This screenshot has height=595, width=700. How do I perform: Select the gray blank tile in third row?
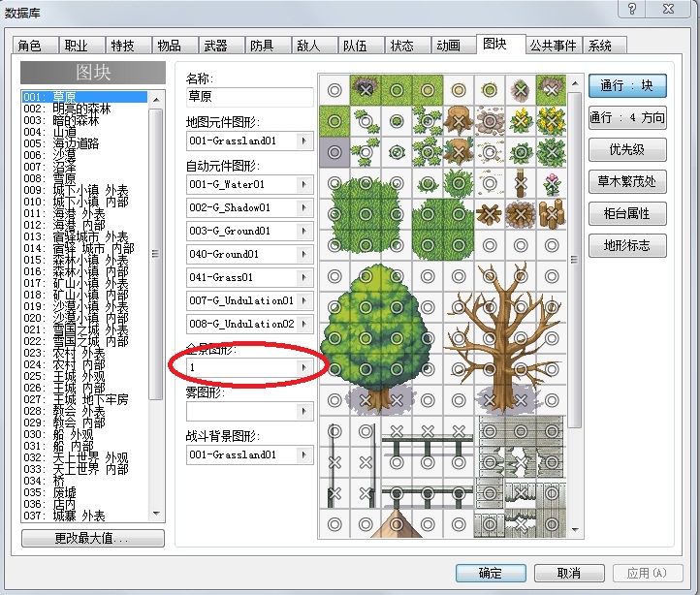point(334,152)
